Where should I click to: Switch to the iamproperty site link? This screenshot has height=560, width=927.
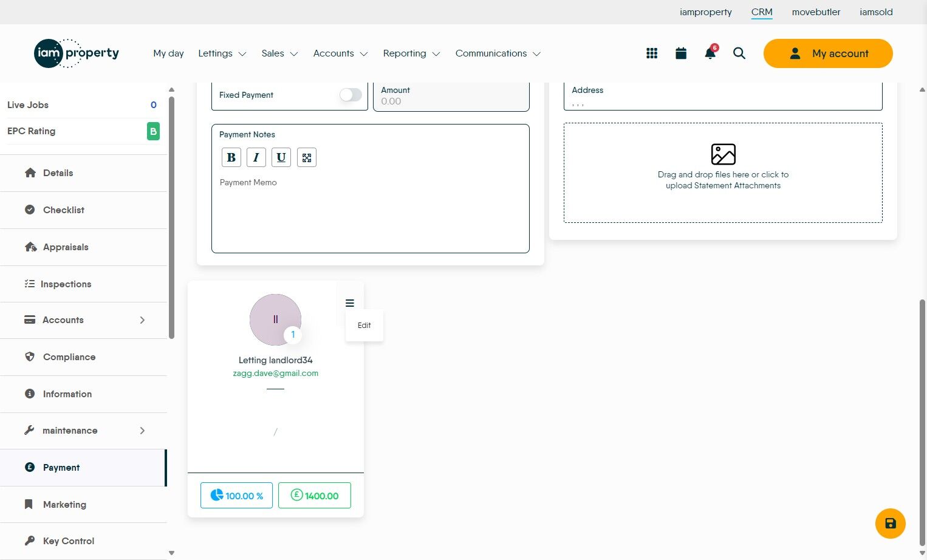point(706,12)
